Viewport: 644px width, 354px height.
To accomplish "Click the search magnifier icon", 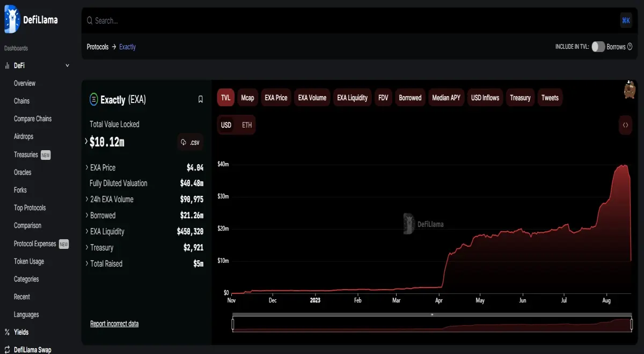I will pyautogui.click(x=90, y=21).
